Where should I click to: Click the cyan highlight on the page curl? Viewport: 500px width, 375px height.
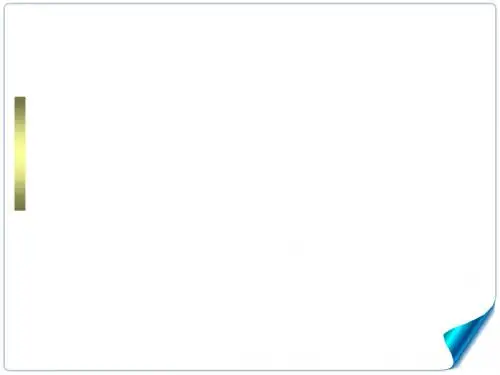coord(455,337)
